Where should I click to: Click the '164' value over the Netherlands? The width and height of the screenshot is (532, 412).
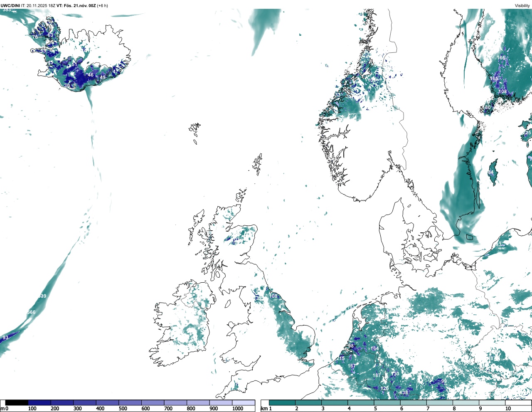(375, 348)
